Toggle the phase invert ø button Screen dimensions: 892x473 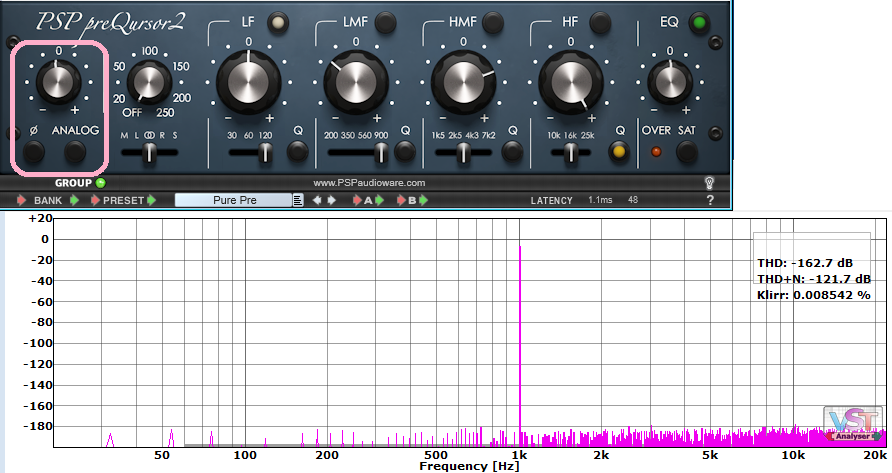(x=33, y=152)
